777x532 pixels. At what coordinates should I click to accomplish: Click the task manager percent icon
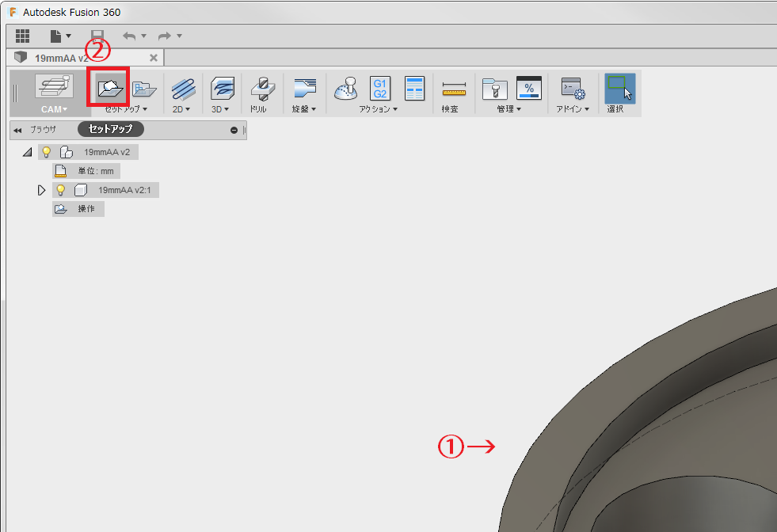pos(529,89)
